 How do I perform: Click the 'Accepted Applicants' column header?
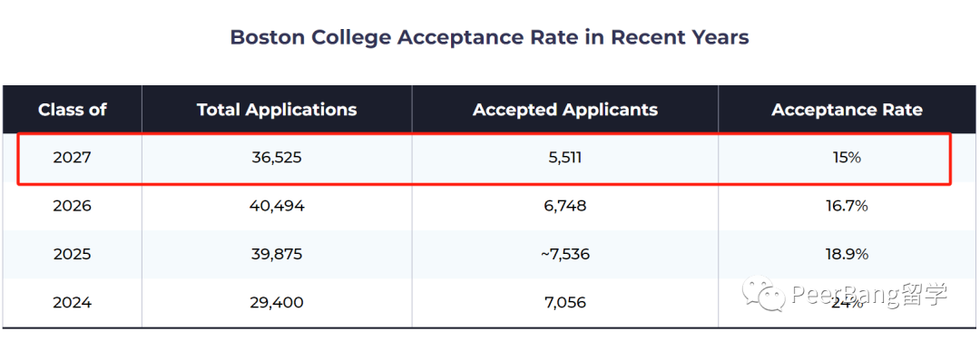tap(565, 110)
